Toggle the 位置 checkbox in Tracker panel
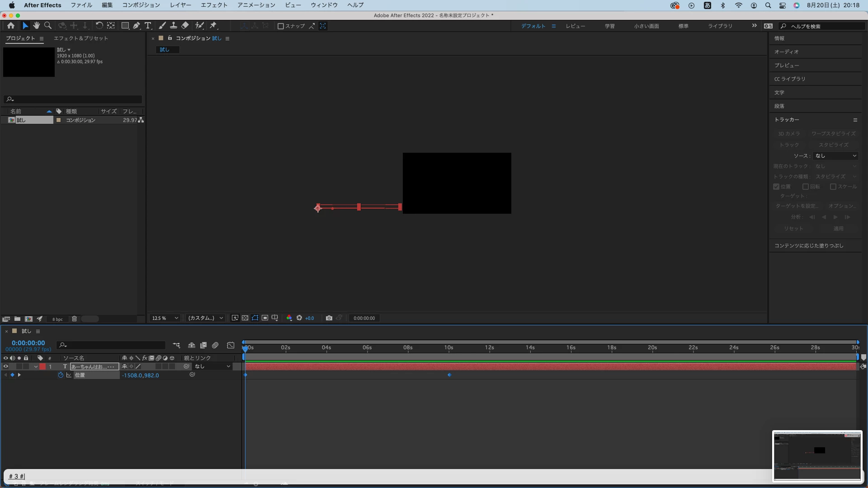The width and height of the screenshot is (868, 488). (x=776, y=187)
